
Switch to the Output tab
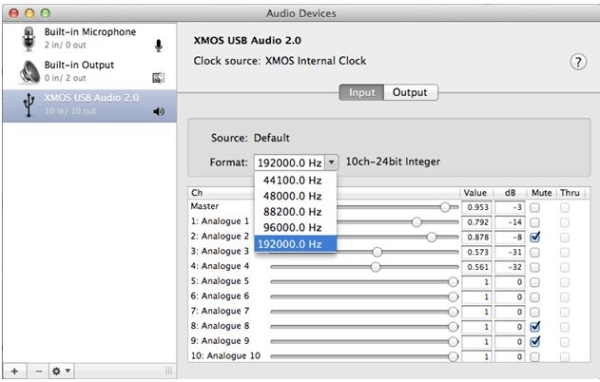click(410, 92)
